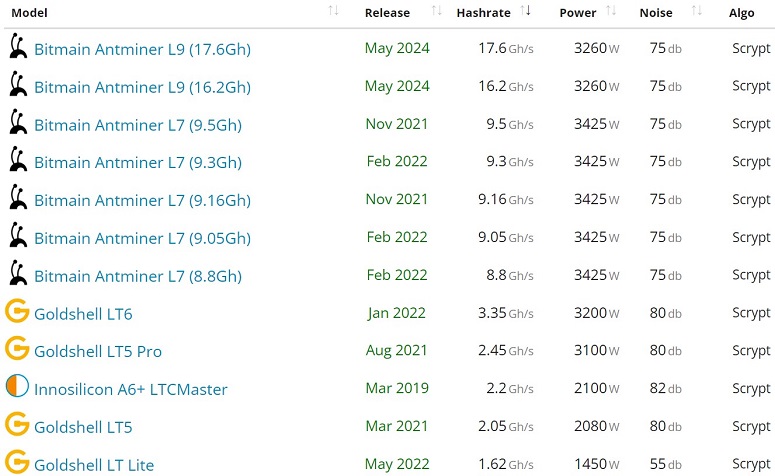Click the Innosilicon logo beside A6+ LTCMaster

17,387
